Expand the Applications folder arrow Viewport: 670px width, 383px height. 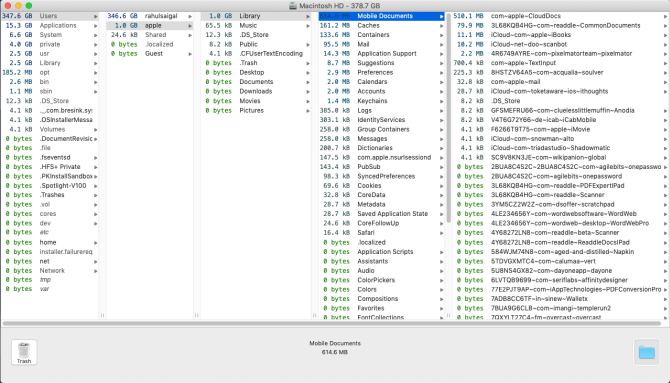95,26
